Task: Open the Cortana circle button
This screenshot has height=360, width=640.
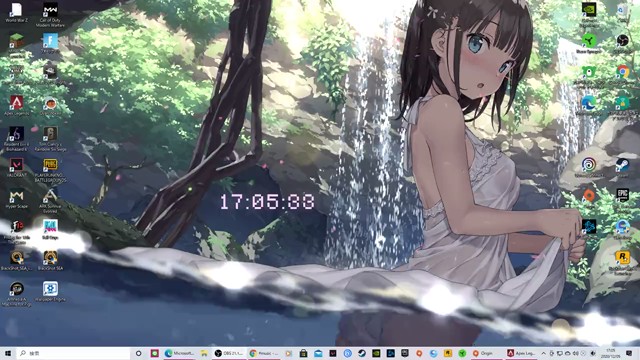Action: 138,353
